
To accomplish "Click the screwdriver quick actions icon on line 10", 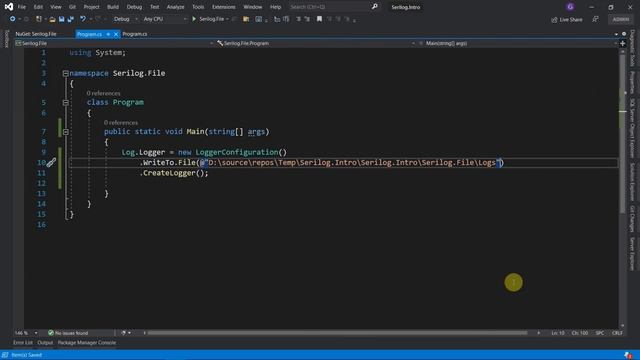I will click(x=51, y=163).
